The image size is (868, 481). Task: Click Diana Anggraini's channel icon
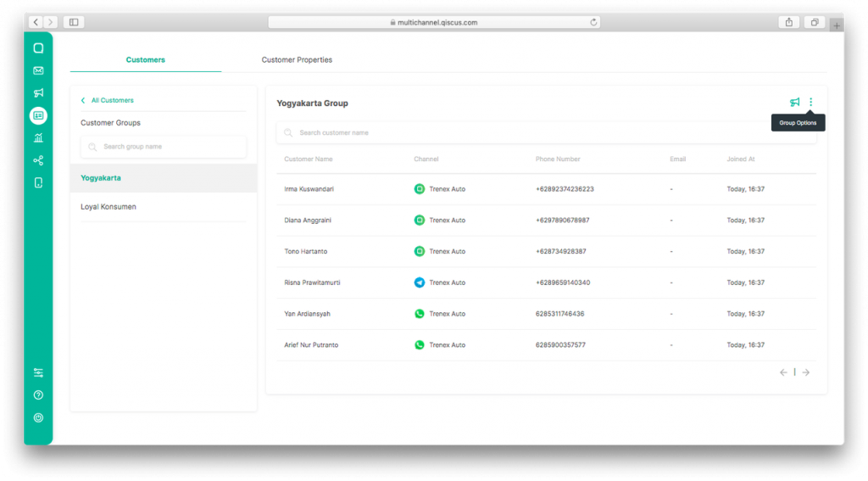pyautogui.click(x=420, y=220)
